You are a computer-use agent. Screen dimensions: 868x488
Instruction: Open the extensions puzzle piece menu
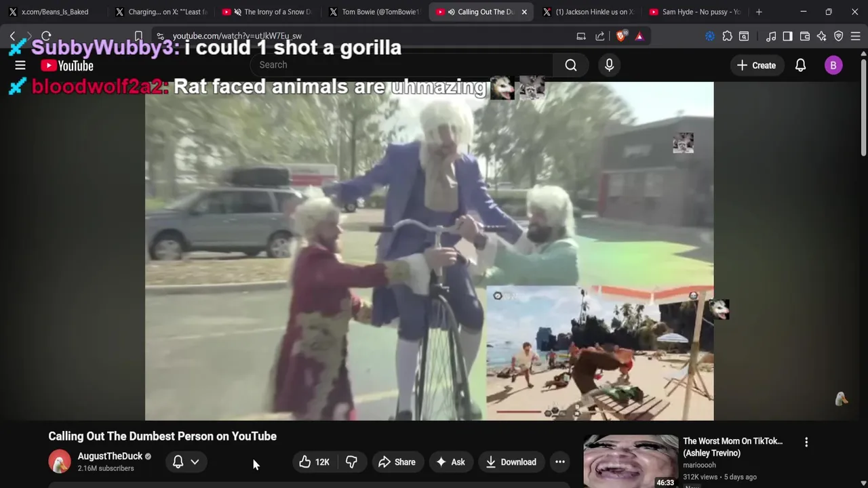click(727, 36)
